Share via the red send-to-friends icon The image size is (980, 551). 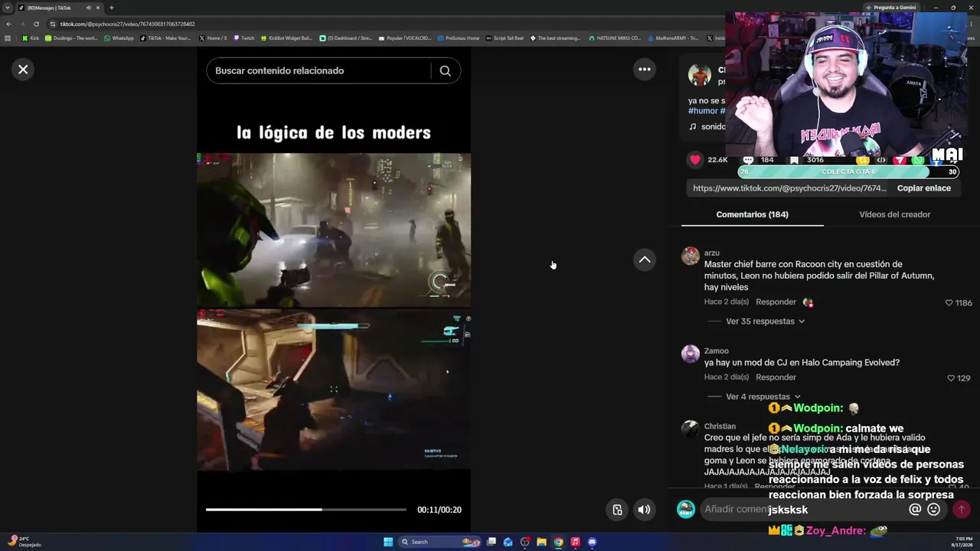point(900,160)
